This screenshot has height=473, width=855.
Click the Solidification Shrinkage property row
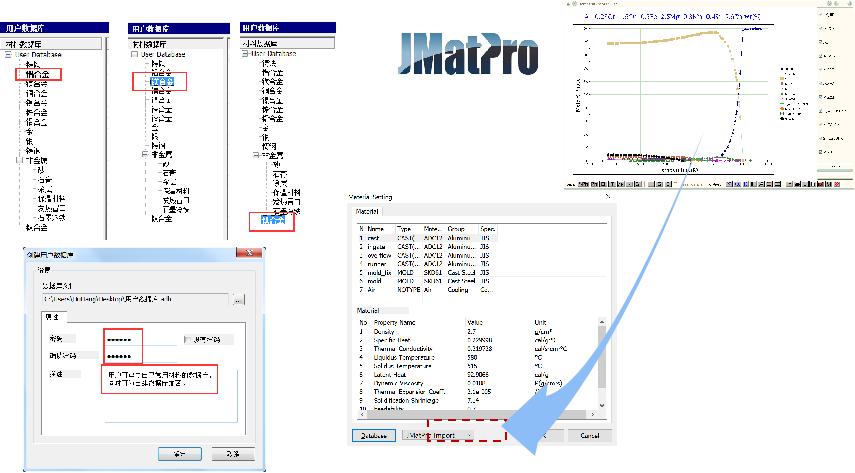point(477,400)
